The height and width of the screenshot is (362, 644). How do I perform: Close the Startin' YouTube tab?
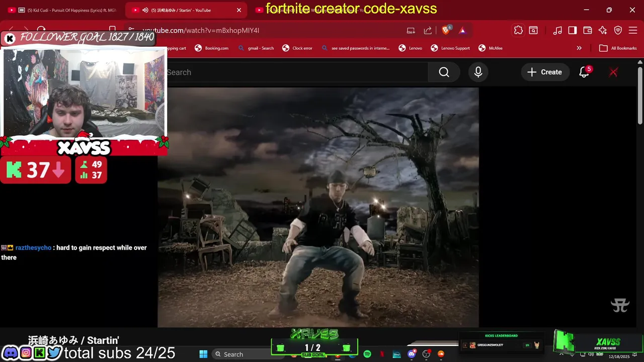(x=239, y=10)
